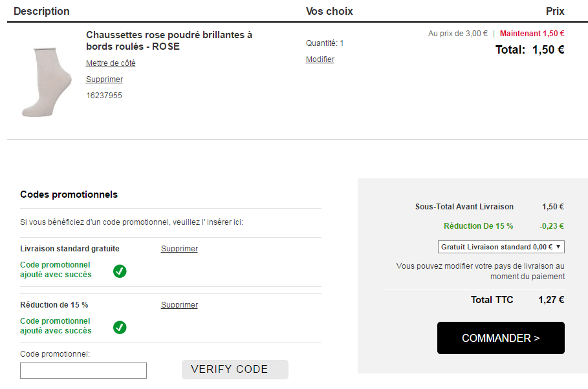The image size is (588, 389).
Task: Click the green checkmark beside free delivery code
Action: 120,271
